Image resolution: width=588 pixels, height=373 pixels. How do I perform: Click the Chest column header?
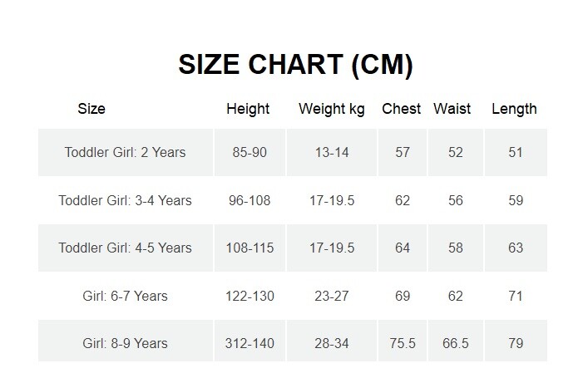[402, 109]
